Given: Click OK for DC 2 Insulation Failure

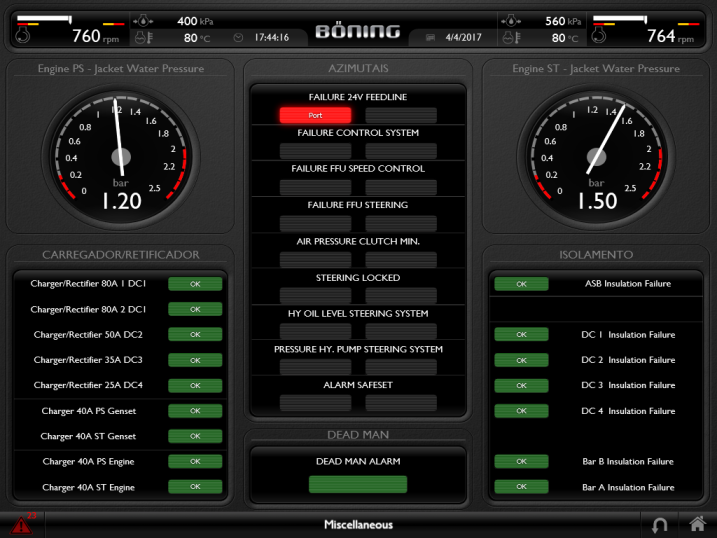Looking at the screenshot, I should [521, 360].
